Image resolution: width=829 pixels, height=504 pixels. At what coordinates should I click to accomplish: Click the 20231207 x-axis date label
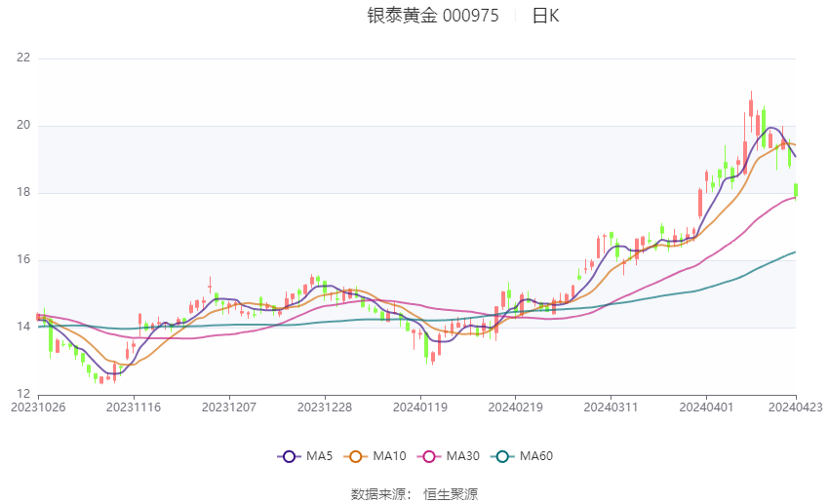[x=229, y=407]
